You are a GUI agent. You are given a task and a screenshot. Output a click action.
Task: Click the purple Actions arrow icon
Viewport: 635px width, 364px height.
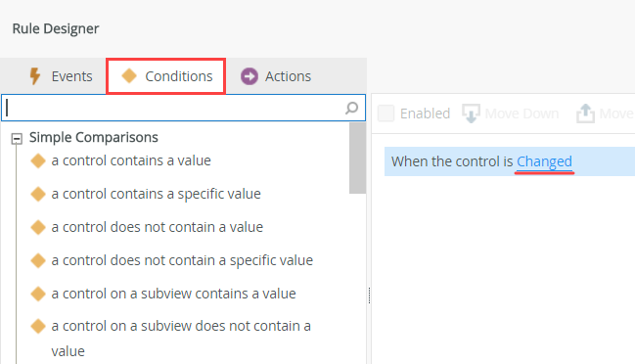click(x=249, y=76)
